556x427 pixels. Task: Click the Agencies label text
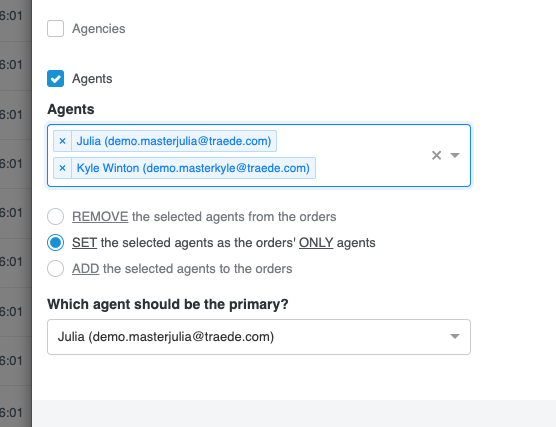(99, 29)
